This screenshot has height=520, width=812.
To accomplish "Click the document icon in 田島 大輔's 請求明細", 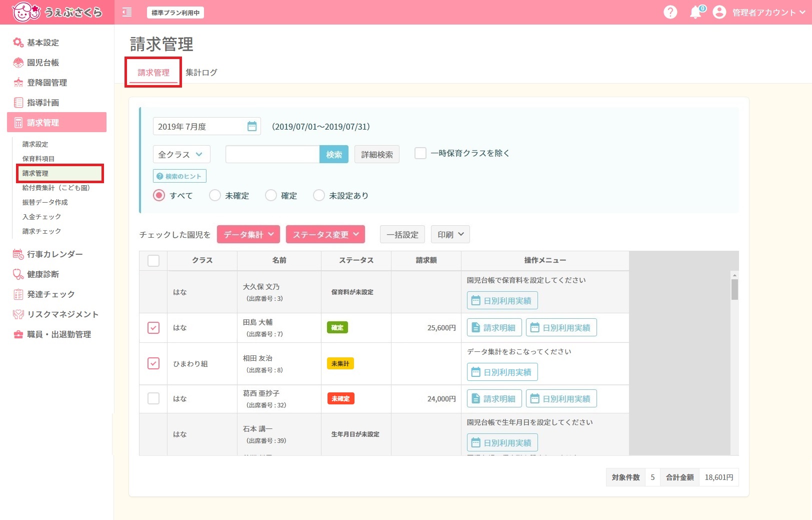I will pos(476,328).
